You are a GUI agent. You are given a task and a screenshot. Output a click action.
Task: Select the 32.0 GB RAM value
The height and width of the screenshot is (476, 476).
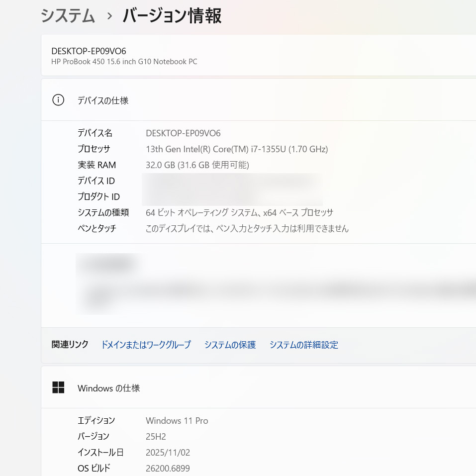pyautogui.click(x=197, y=165)
